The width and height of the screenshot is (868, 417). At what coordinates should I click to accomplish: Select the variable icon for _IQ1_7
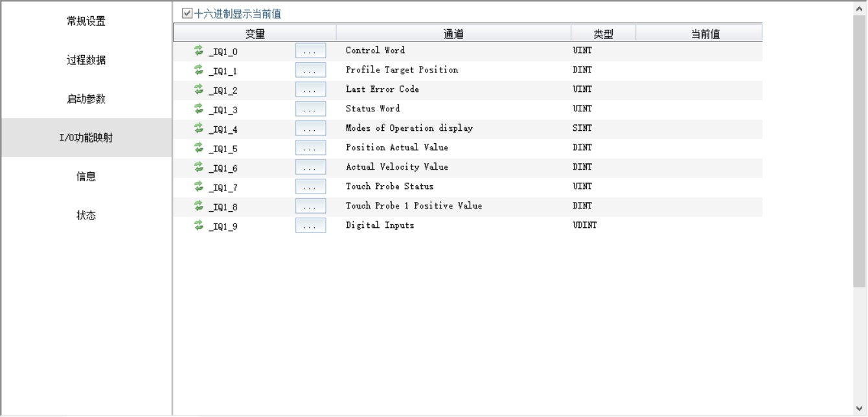pyautogui.click(x=199, y=186)
